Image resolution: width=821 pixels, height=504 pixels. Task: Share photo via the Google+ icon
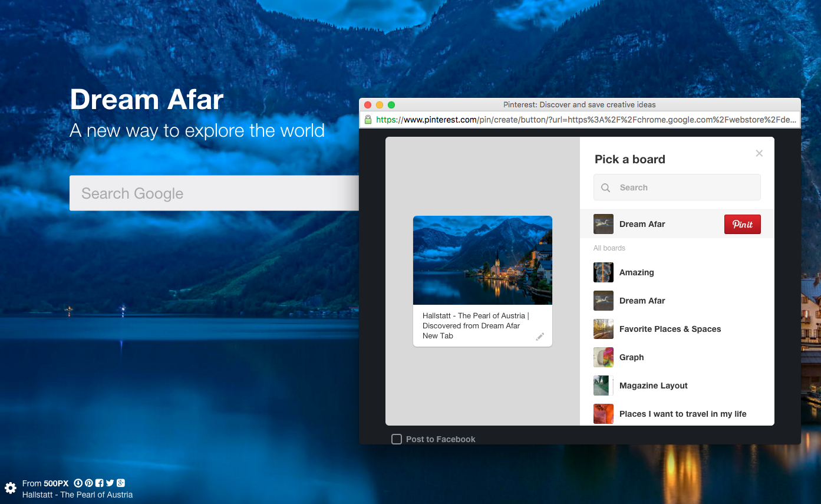[120, 483]
